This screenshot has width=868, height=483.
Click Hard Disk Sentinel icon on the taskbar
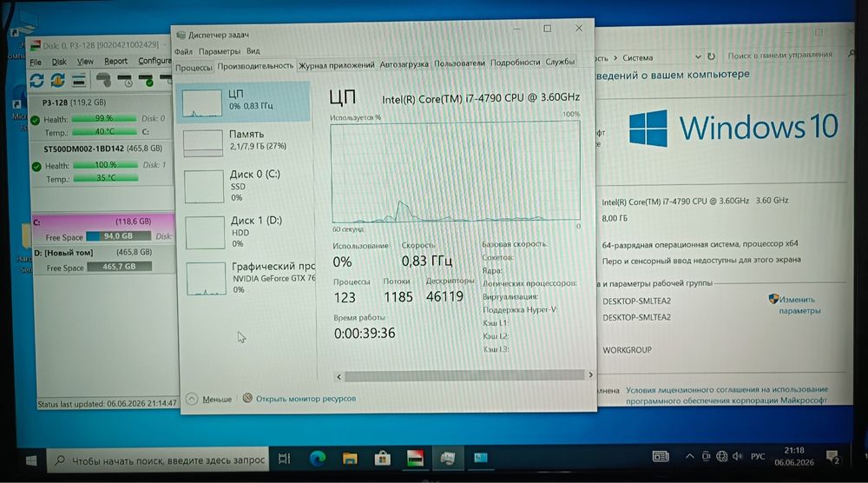(415, 458)
